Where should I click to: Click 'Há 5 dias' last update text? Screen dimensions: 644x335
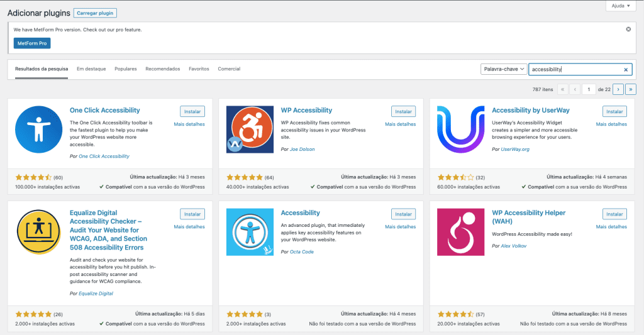pos(194,314)
